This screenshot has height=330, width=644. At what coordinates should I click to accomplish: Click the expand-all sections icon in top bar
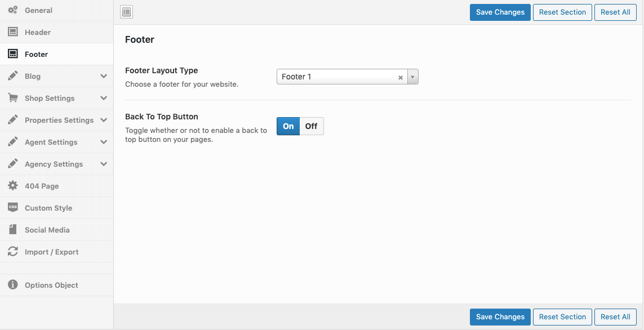click(x=127, y=12)
